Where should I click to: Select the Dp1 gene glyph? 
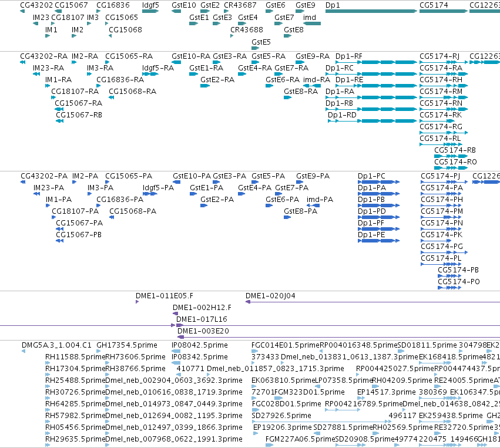371,11
